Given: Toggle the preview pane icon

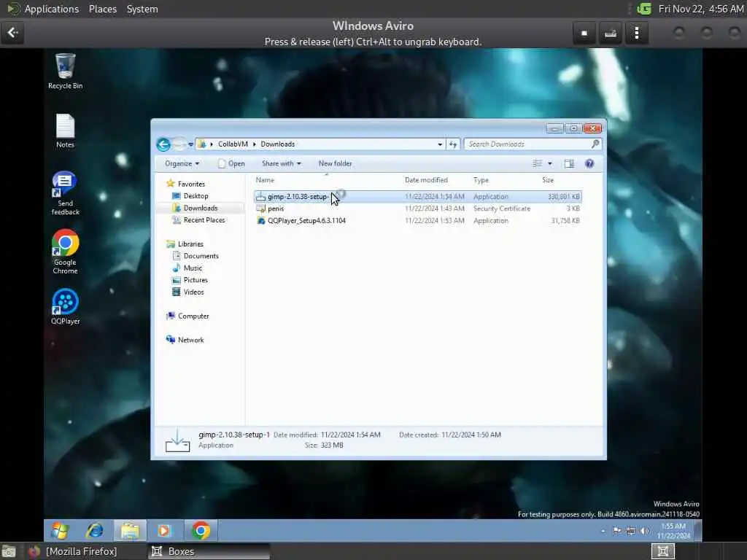Looking at the screenshot, I should pos(569,163).
